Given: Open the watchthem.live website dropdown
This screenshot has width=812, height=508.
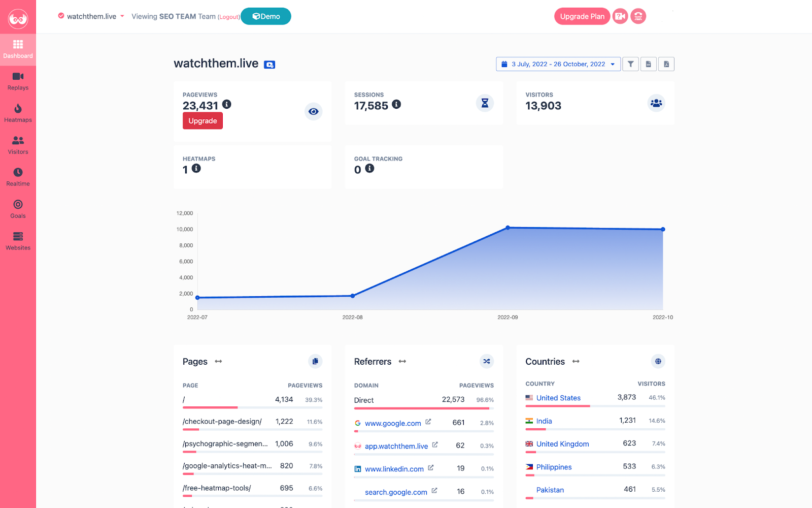Looking at the screenshot, I should 91,16.
